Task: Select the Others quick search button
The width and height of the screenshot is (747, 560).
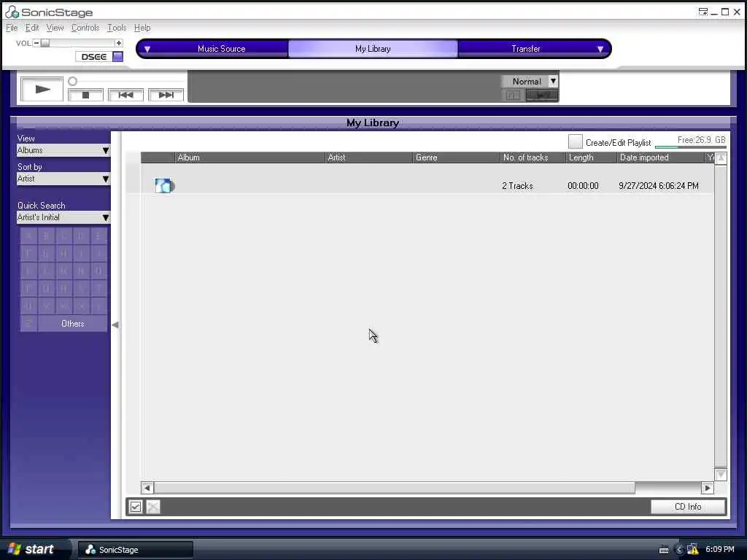Action: coord(72,323)
